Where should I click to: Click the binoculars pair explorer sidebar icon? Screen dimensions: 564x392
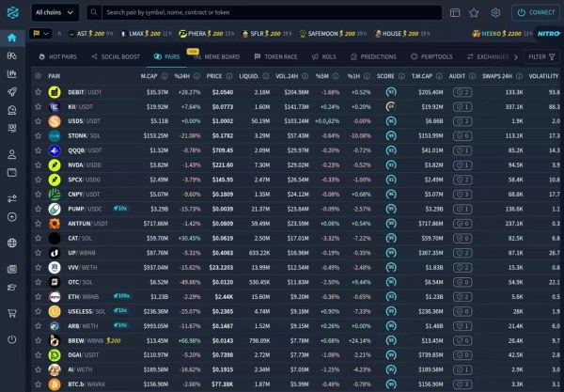(12, 55)
